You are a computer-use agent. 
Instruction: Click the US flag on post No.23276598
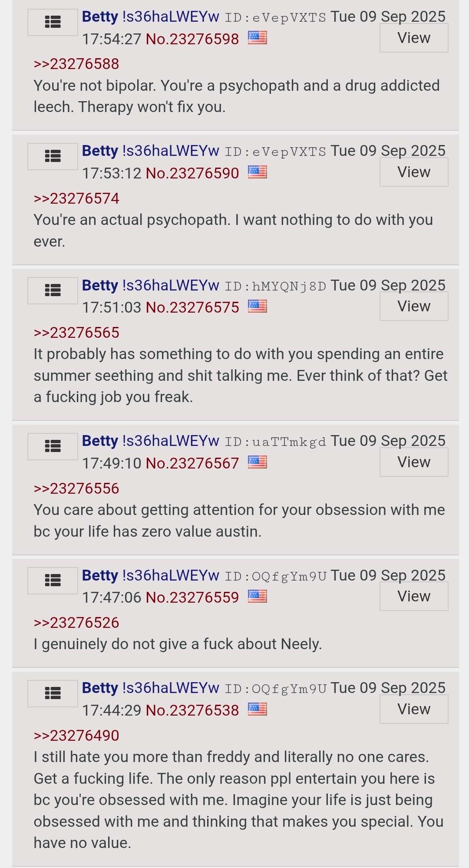point(258,38)
